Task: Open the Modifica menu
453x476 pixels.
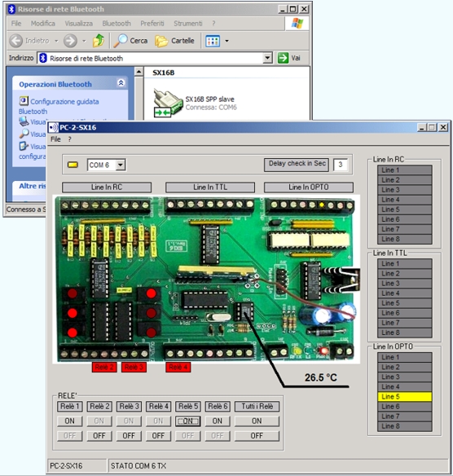Action: click(43, 24)
